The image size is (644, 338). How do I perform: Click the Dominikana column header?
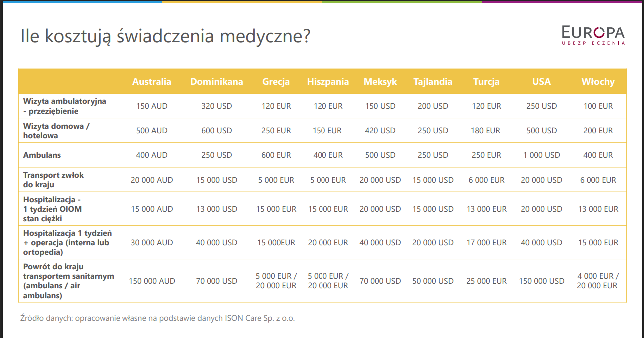point(217,82)
